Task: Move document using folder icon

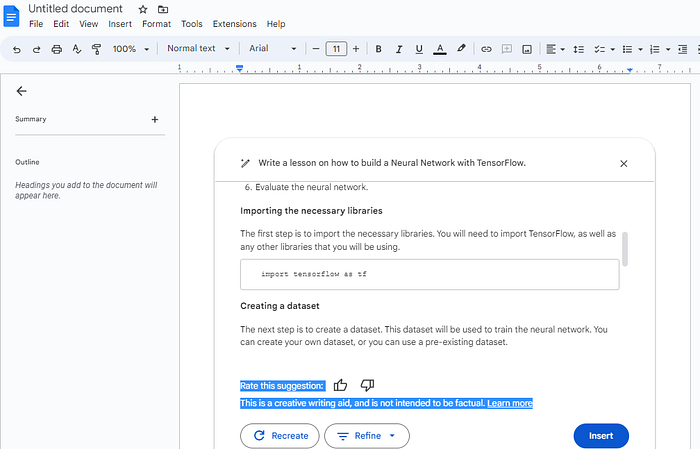Action: [x=163, y=9]
